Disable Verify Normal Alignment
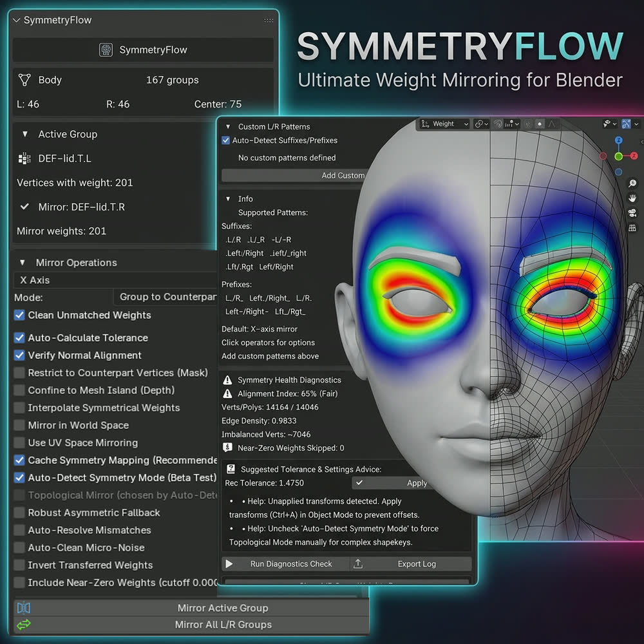 coord(19,355)
